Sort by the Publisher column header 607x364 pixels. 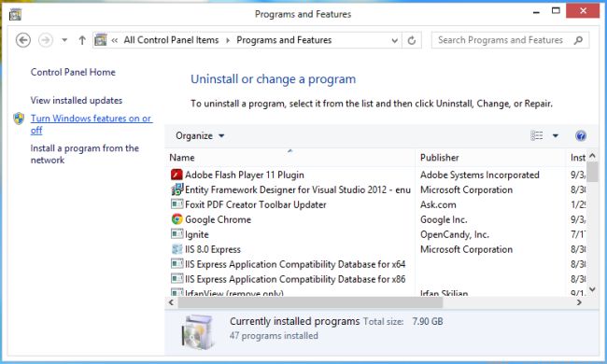pos(490,158)
